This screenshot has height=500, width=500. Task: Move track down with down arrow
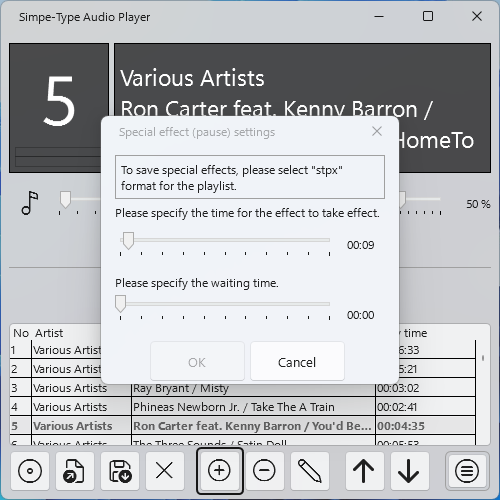pos(409,471)
